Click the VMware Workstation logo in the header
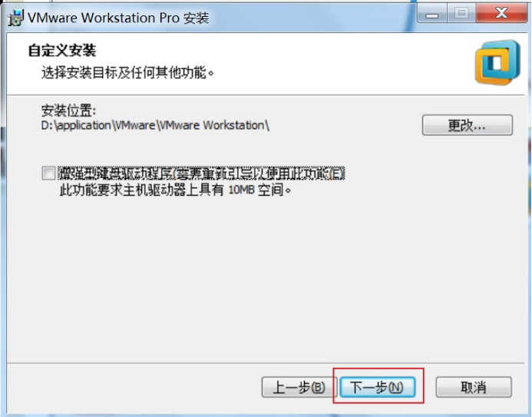This screenshot has width=532, height=417. (x=497, y=63)
